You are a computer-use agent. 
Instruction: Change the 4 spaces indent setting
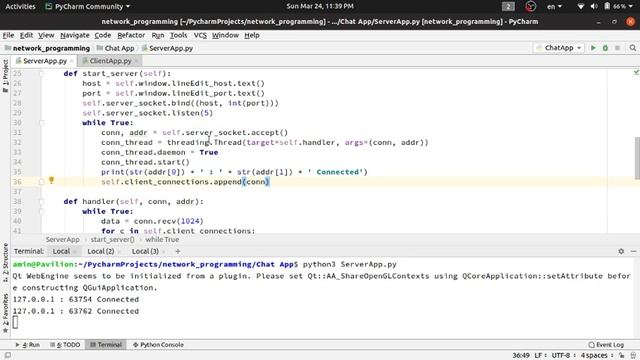(596, 355)
